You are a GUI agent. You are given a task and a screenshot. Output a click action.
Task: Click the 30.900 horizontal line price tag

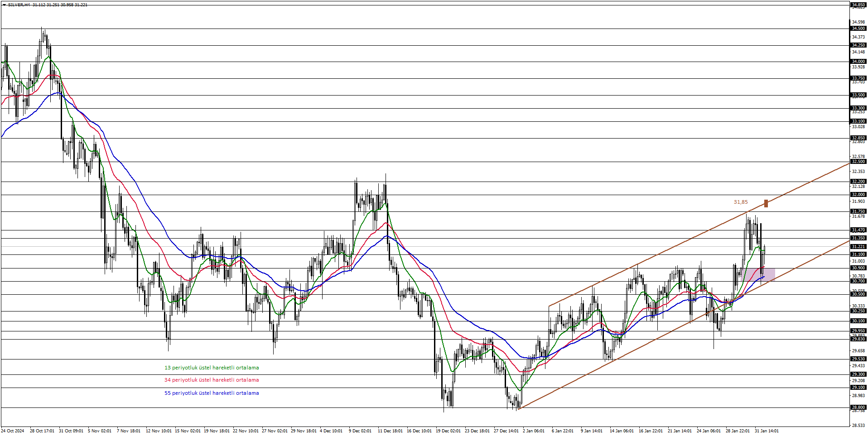[x=858, y=268]
